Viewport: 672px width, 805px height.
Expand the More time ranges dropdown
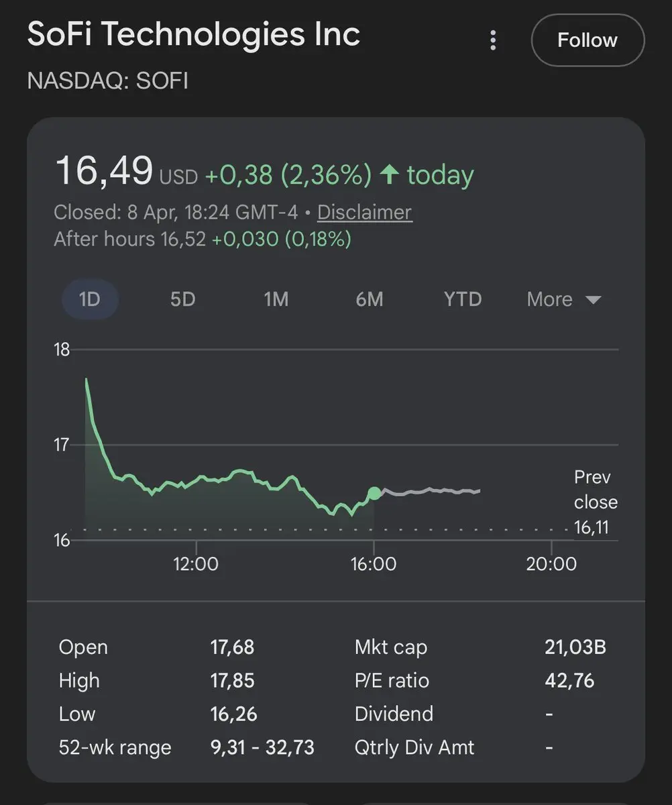[x=563, y=299]
